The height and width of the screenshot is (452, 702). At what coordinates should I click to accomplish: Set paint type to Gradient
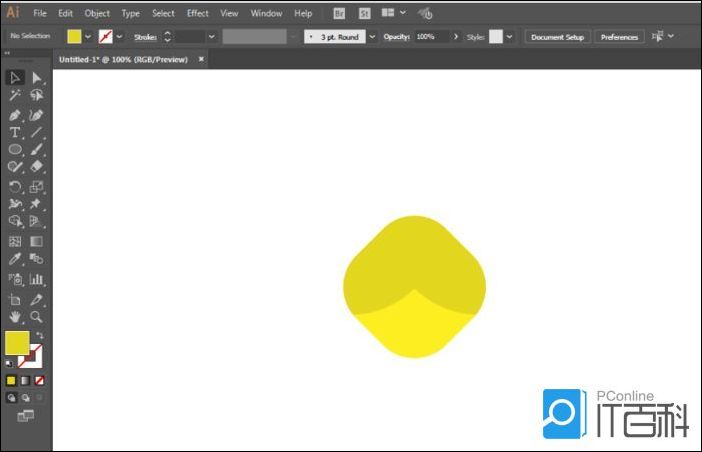[25, 380]
